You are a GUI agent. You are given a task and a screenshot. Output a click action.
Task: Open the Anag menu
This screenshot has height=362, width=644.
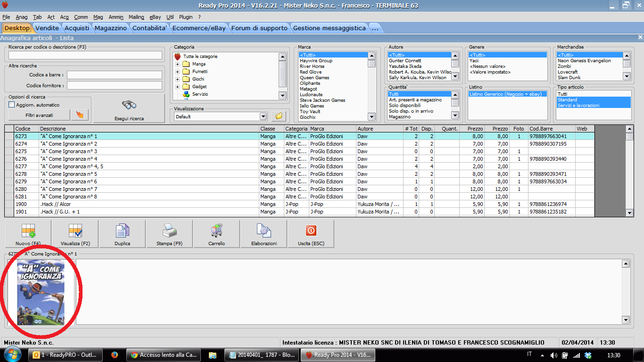(22, 17)
